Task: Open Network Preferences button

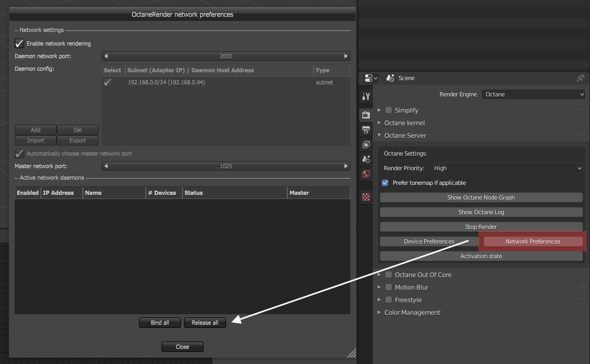Action: (533, 241)
